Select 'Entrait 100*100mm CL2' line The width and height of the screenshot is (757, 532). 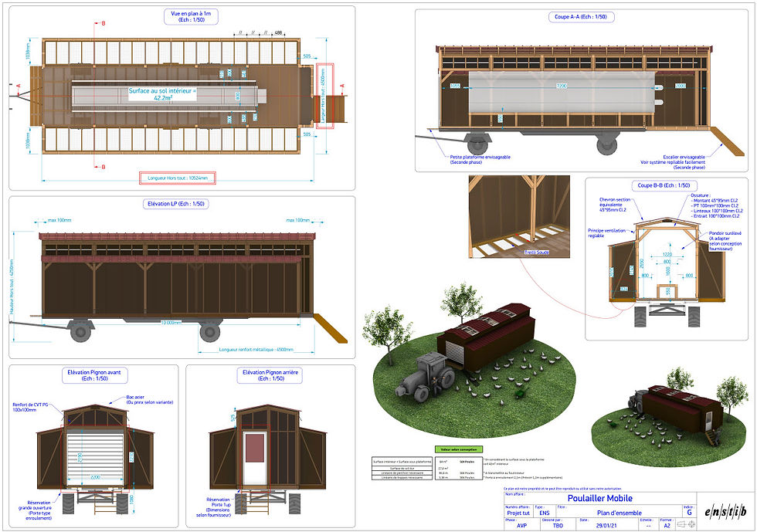717,216
